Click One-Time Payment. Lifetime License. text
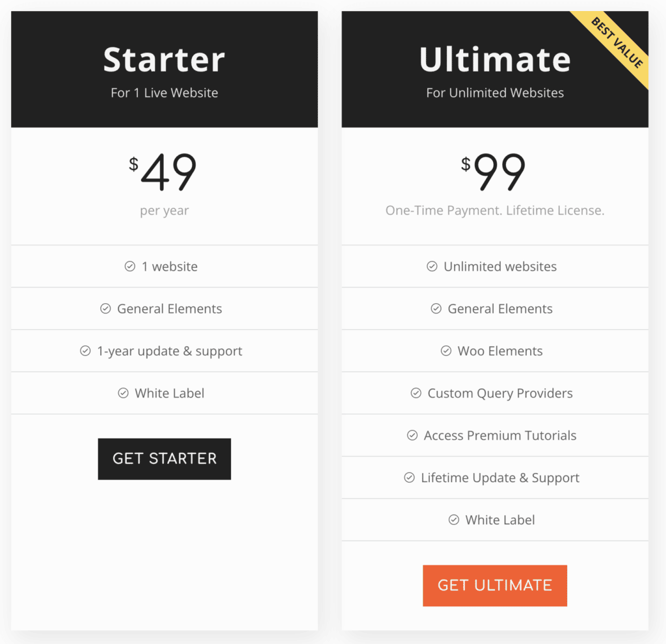 coord(495,210)
